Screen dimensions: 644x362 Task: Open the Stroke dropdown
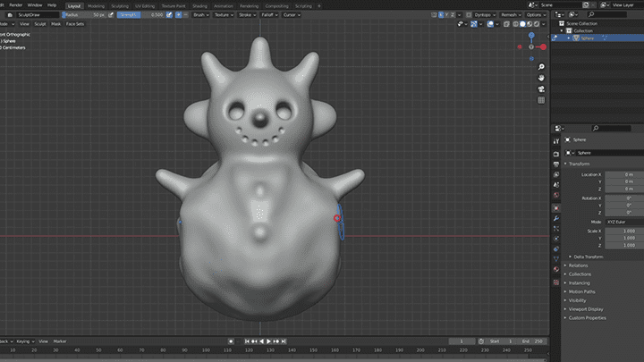coord(247,15)
